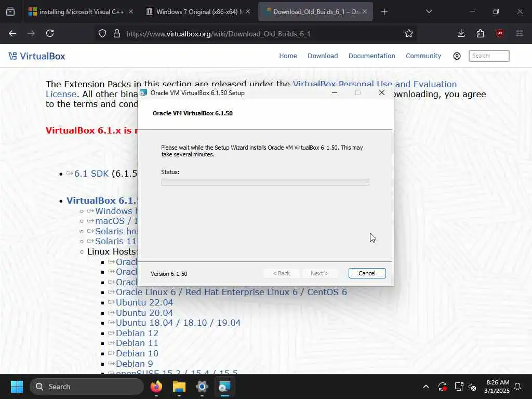Open File Explorer from taskbar

(x=179, y=387)
